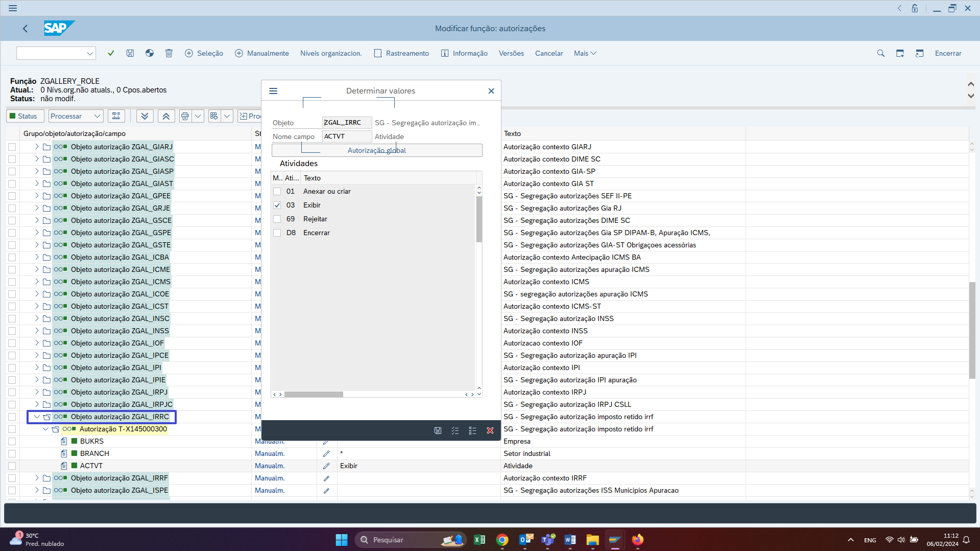Click Versões in the toolbar
Screen dimensions: 980x551
click(511, 53)
